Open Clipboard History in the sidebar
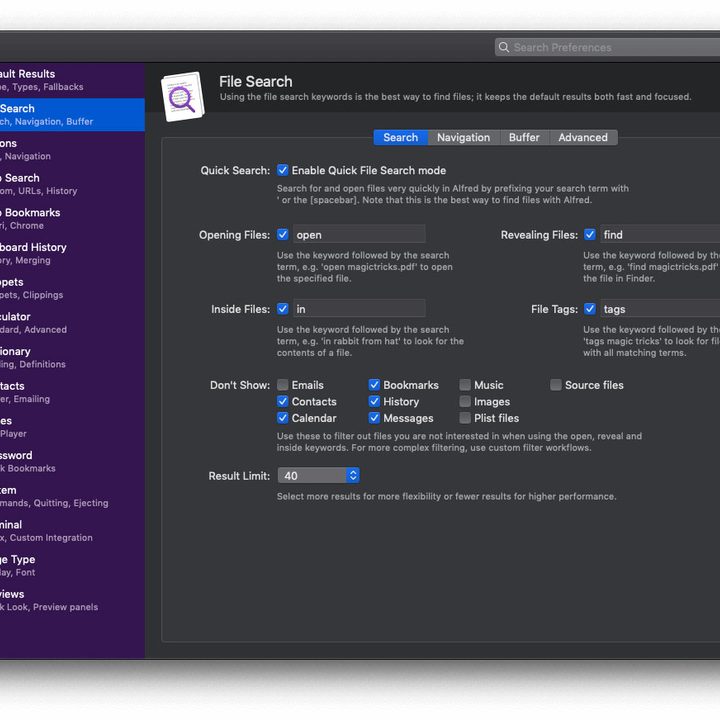This screenshot has height=720, width=720. 72,253
